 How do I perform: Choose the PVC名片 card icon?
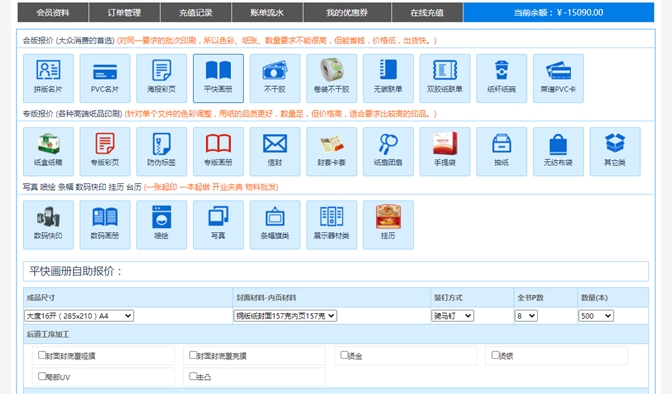[x=105, y=78]
